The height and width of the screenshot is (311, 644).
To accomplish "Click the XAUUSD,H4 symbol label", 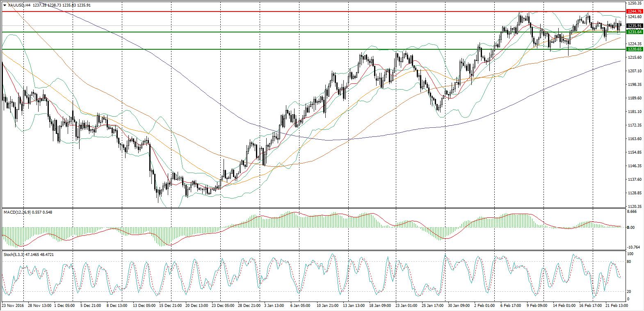I will coord(19,5).
